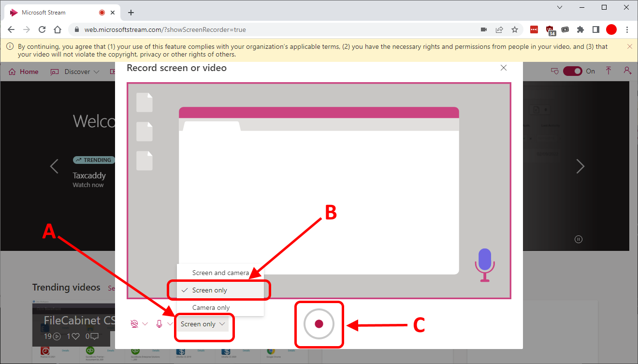Open a new browser tab with plus
The image size is (638, 364).
(x=130, y=13)
